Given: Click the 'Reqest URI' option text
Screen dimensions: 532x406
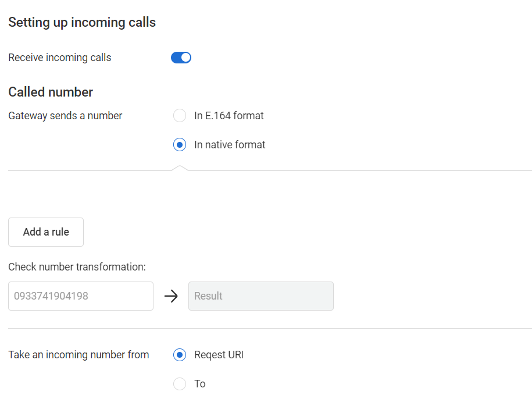Looking at the screenshot, I should click(x=219, y=355).
